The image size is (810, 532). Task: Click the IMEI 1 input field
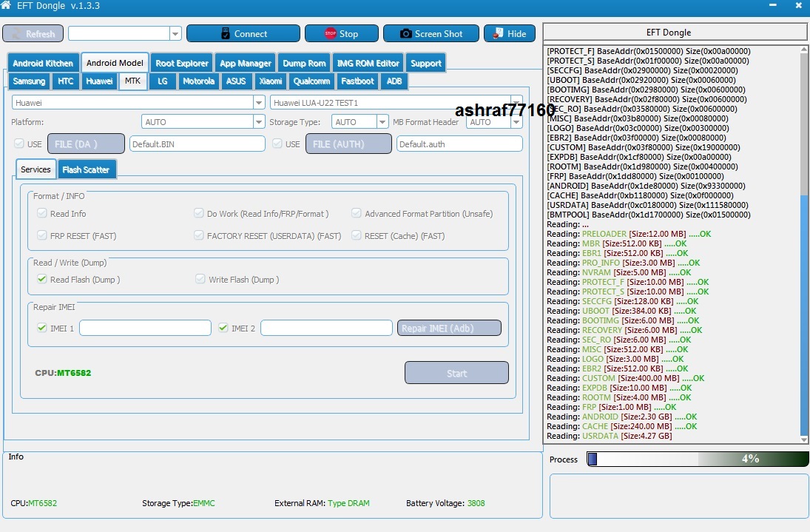(x=145, y=328)
